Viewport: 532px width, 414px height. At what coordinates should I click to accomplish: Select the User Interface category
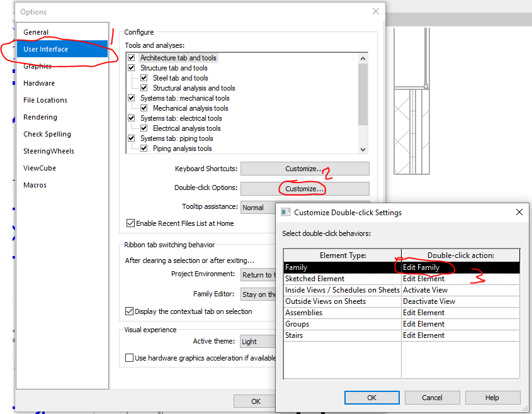coord(45,48)
